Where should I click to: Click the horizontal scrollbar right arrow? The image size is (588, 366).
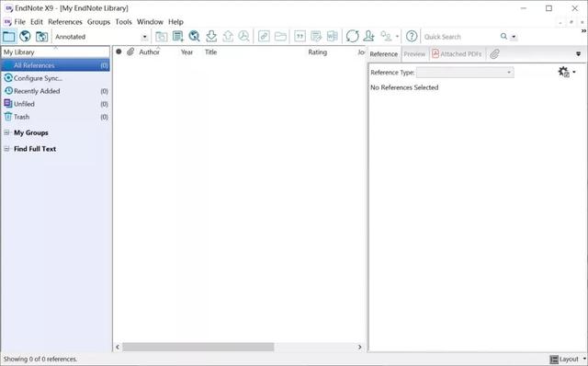tap(359, 347)
